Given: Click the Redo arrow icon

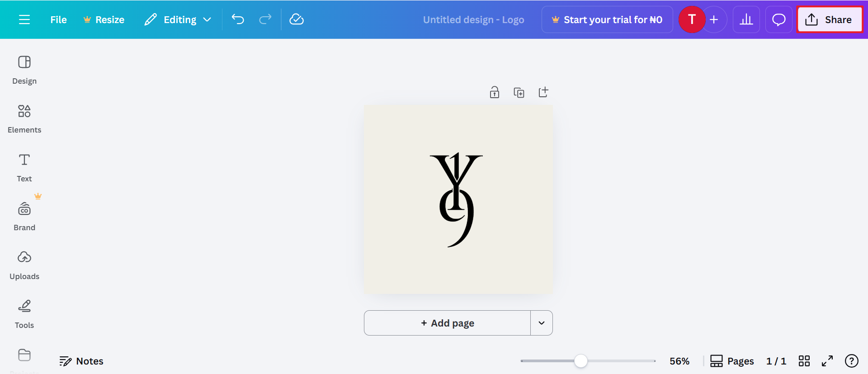Looking at the screenshot, I should point(265,19).
